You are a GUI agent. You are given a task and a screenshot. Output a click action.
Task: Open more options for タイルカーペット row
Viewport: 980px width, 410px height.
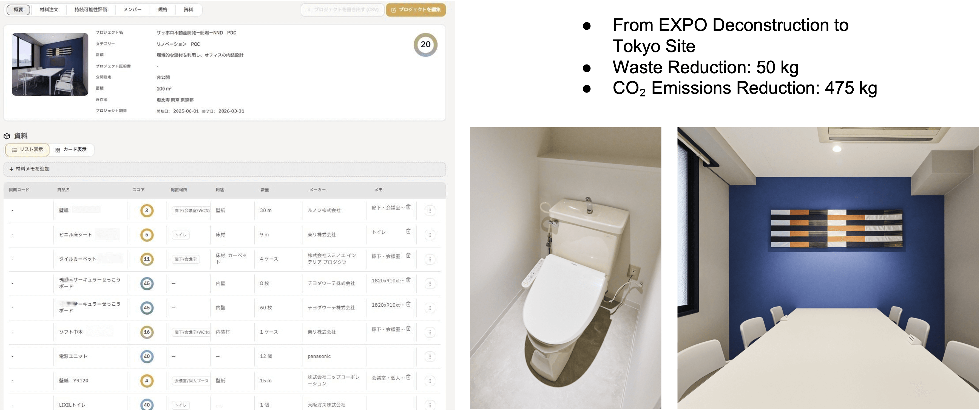pos(430,259)
